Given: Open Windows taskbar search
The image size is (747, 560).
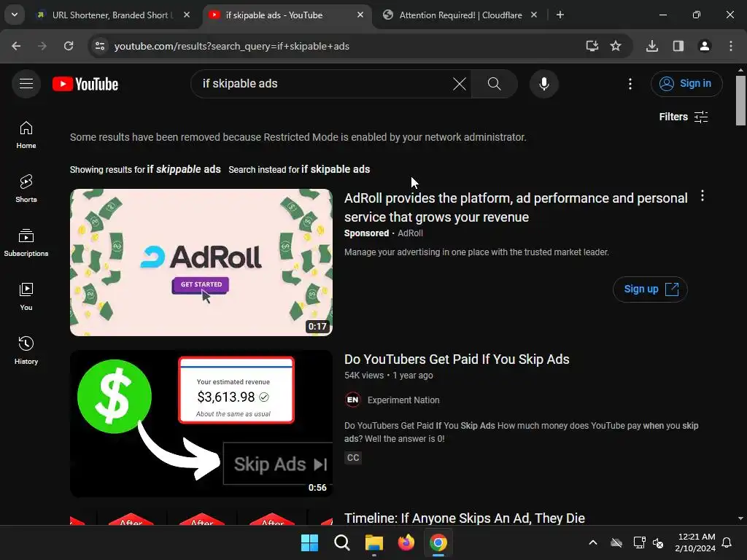Looking at the screenshot, I should (341, 542).
